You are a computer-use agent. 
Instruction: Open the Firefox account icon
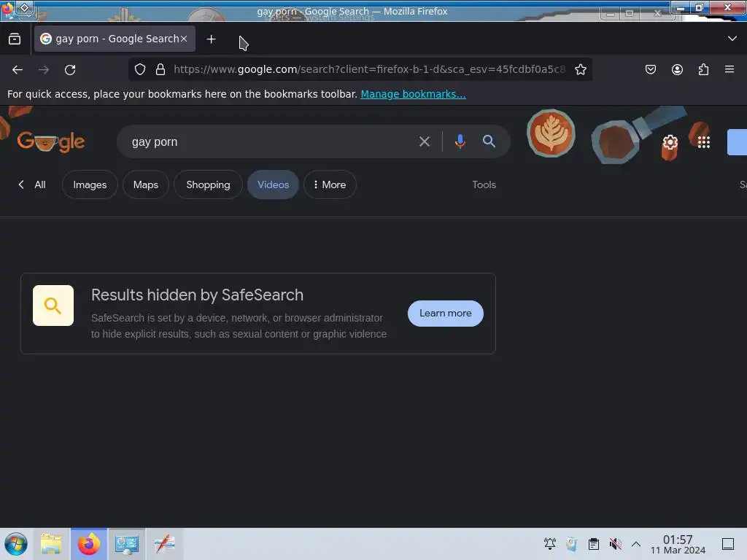tap(677, 69)
